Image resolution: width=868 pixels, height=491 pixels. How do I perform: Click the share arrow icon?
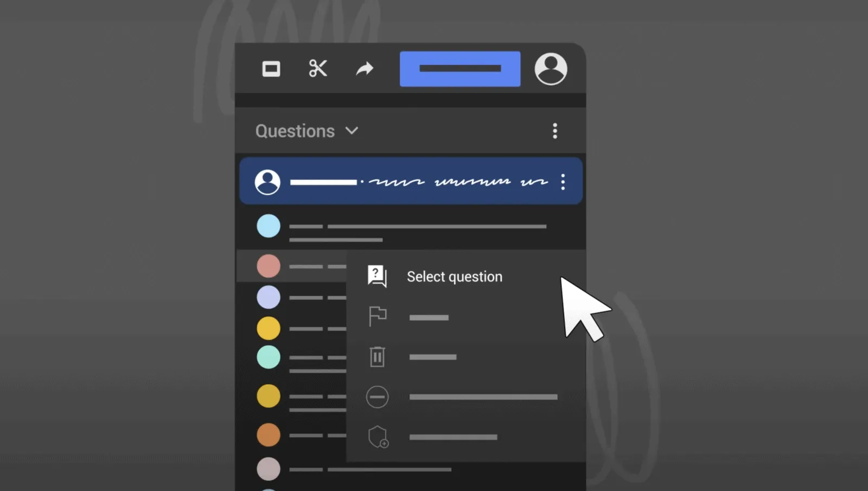pos(365,69)
